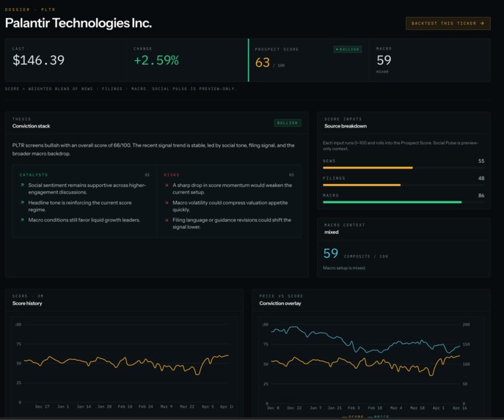The image size is (504, 420).
Task: Click 'Macro volatility could compress valuation appetite' text
Action: (230, 206)
